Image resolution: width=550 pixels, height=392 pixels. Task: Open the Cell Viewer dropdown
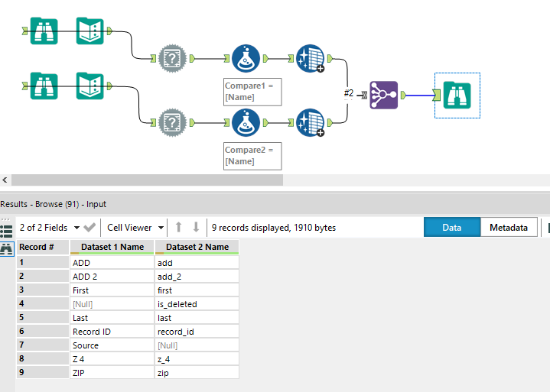click(135, 228)
